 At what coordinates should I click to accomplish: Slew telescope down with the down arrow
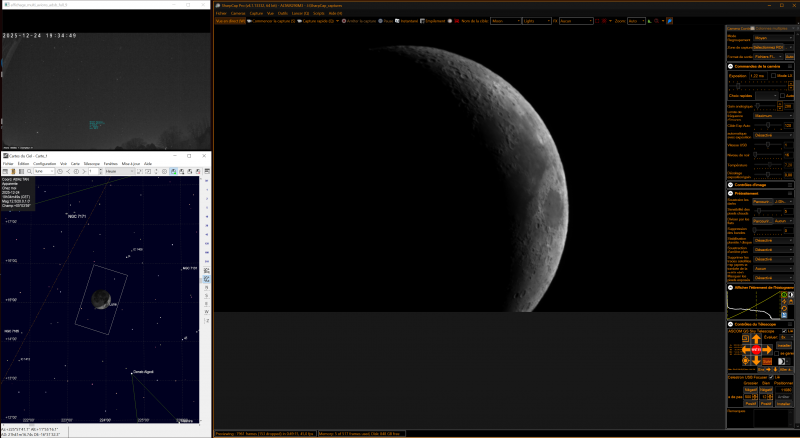click(757, 361)
